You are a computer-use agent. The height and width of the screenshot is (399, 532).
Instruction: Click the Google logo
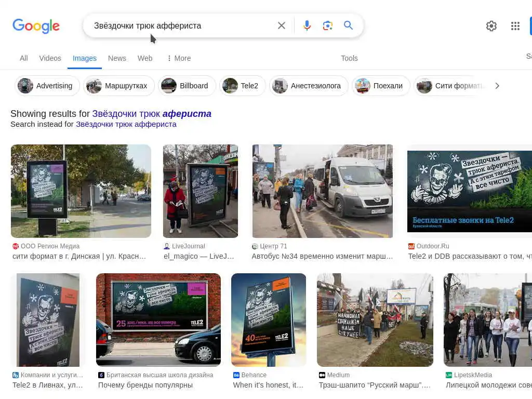point(36,26)
